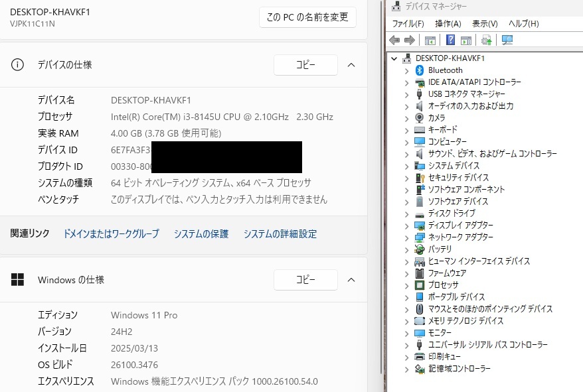The image size is (583, 392).
Task: Open the 表示(V) menu
Action: [485, 24]
